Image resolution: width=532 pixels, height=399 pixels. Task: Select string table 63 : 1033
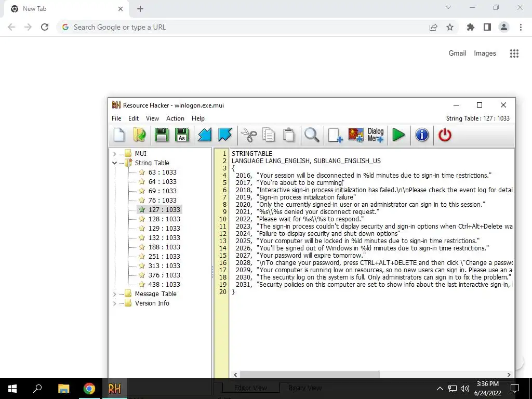tap(162, 172)
